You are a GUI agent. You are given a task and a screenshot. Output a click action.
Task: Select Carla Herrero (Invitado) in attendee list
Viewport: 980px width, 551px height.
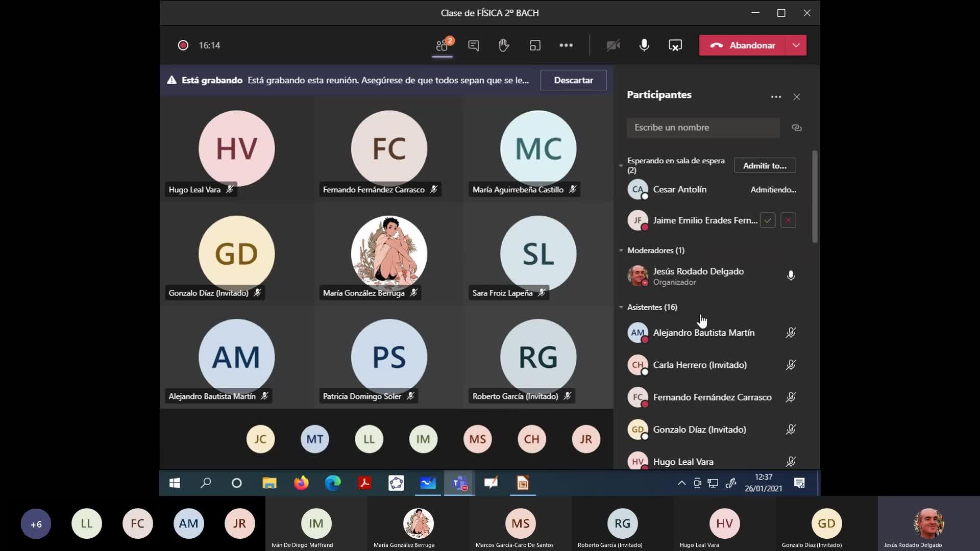tap(699, 365)
